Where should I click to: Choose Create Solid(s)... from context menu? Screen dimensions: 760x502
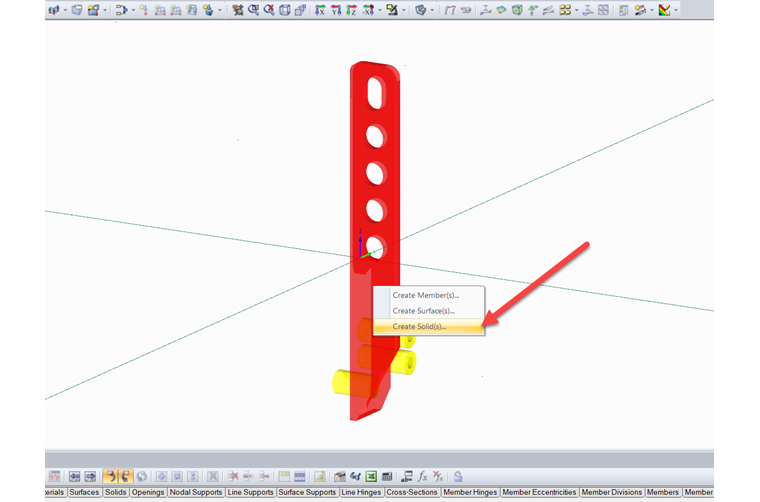pyautogui.click(x=428, y=326)
